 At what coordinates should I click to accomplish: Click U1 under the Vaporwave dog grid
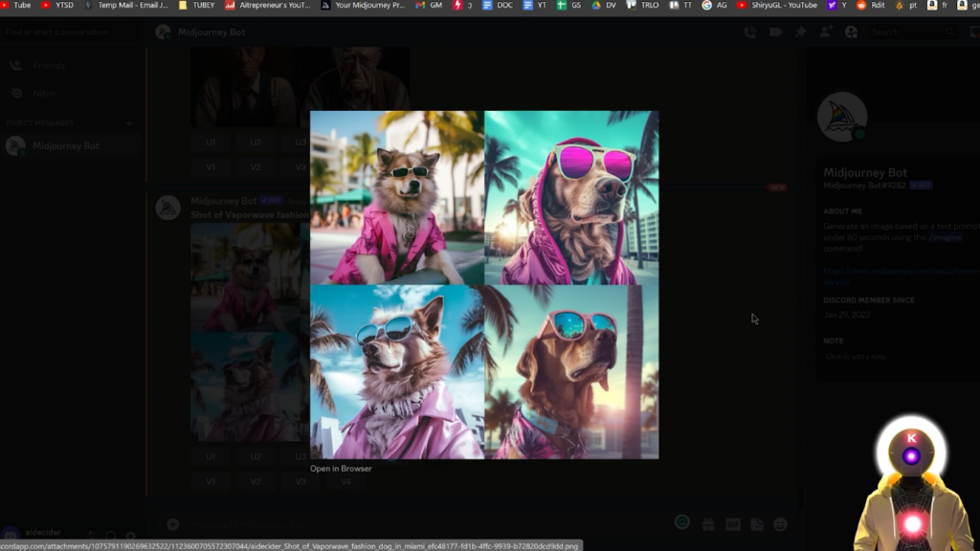pyautogui.click(x=211, y=456)
